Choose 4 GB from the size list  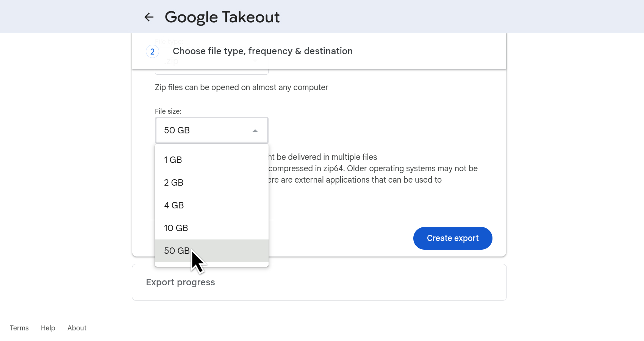pos(212,205)
